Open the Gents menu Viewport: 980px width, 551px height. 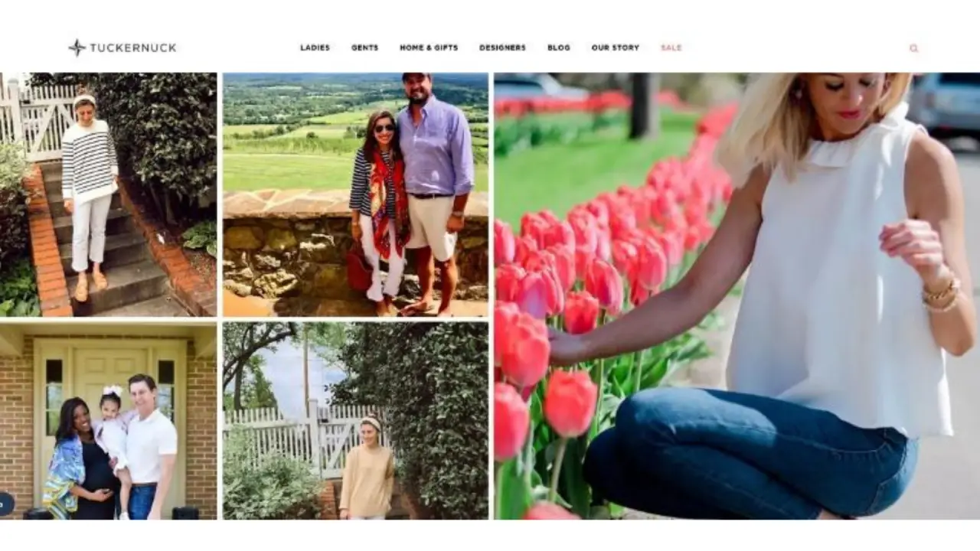point(364,47)
